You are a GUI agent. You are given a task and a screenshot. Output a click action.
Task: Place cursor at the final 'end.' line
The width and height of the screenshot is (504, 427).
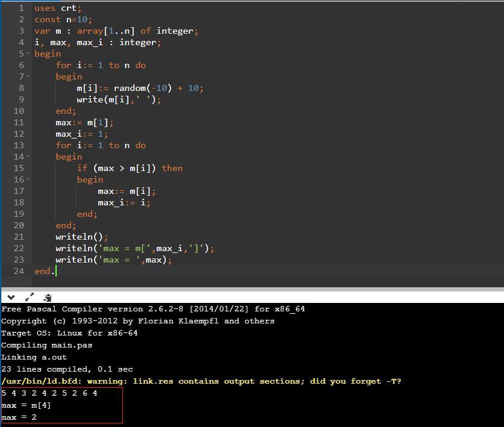pyautogui.click(x=45, y=271)
